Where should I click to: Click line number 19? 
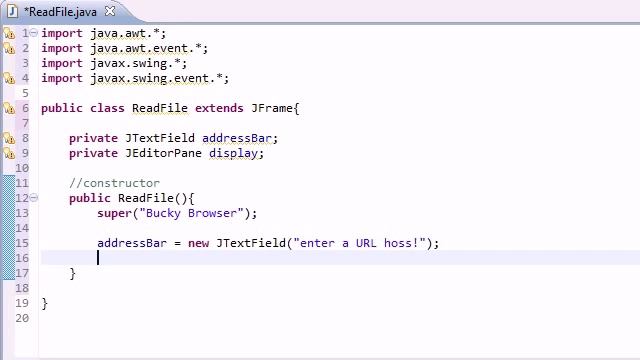coord(22,303)
